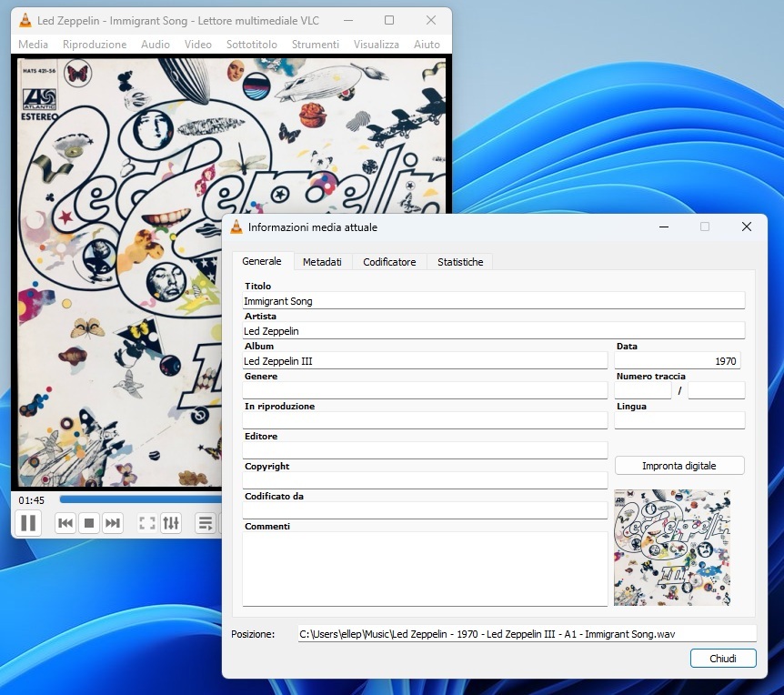
Task: Switch to the Codificatore tab
Action: tap(389, 262)
